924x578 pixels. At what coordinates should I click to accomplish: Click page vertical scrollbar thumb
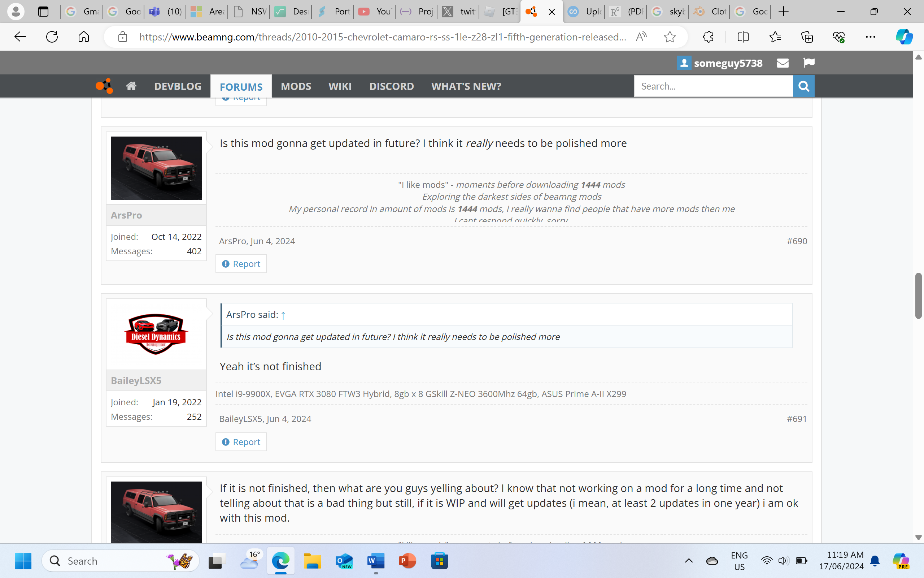click(918, 296)
